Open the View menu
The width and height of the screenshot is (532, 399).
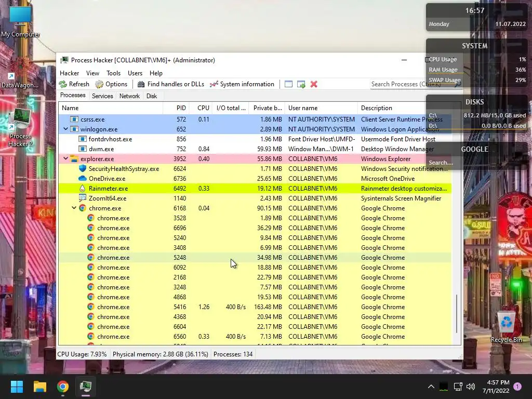point(92,73)
